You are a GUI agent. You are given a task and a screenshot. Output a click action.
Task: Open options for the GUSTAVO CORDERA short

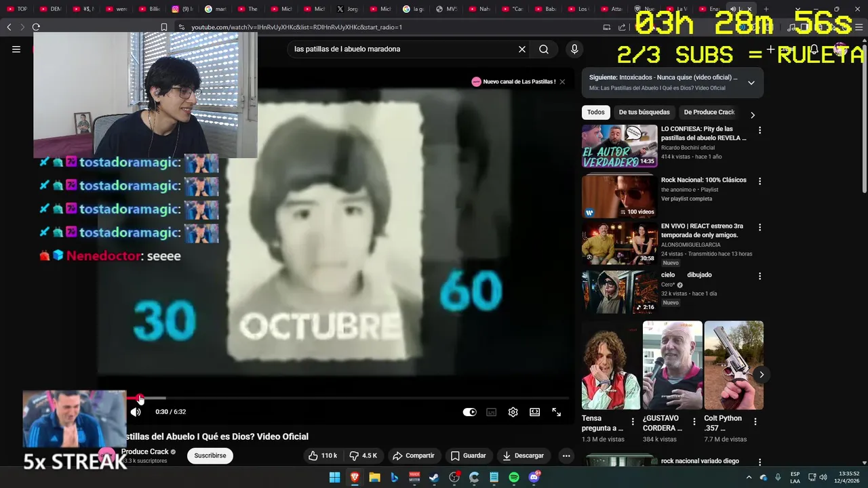[x=694, y=422]
